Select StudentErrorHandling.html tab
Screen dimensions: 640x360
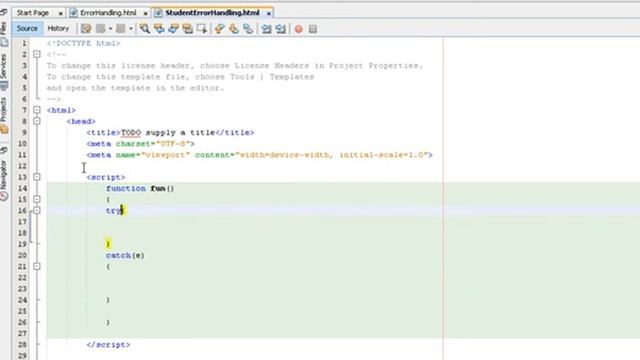tap(212, 13)
